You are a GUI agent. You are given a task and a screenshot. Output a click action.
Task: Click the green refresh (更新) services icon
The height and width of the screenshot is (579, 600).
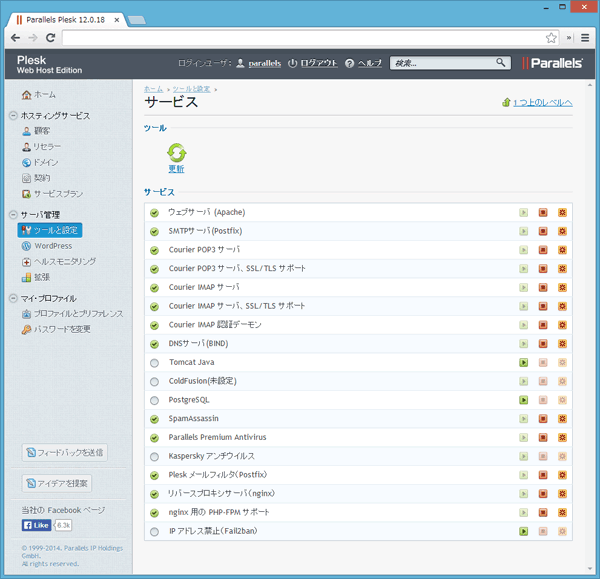point(176,153)
